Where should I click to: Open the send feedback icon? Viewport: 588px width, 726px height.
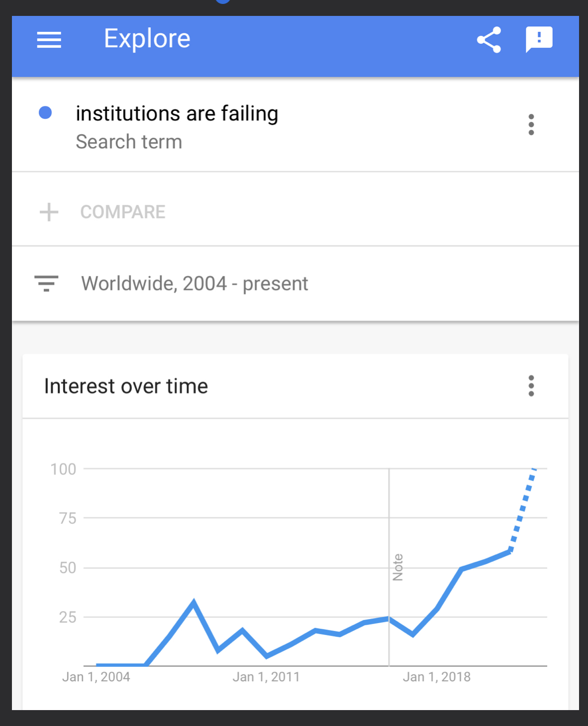(x=539, y=39)
